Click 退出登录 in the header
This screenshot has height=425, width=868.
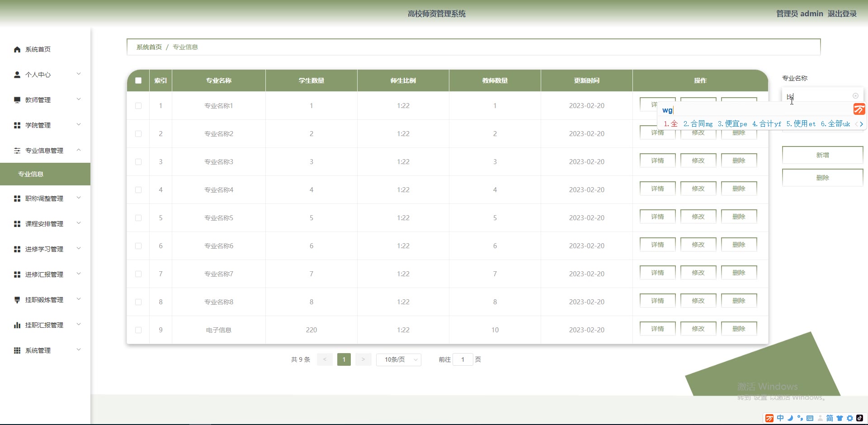click(x=842, y=14)
